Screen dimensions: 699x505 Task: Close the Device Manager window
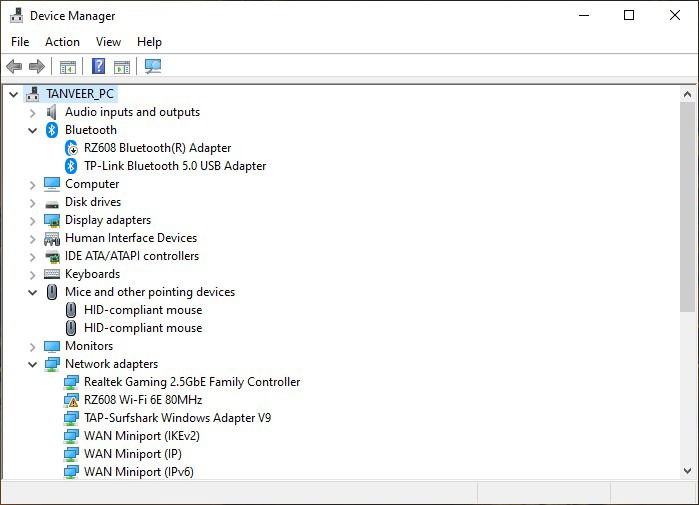(x=675, y=16)
